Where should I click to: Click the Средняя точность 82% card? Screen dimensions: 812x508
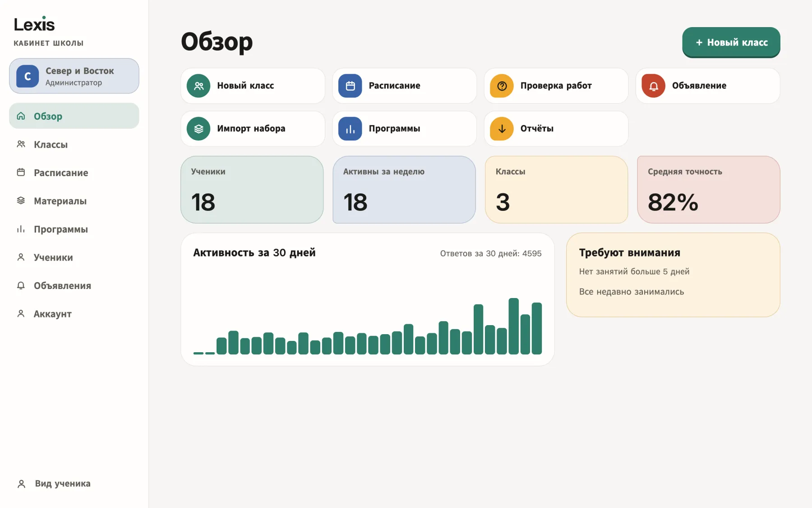709,190
